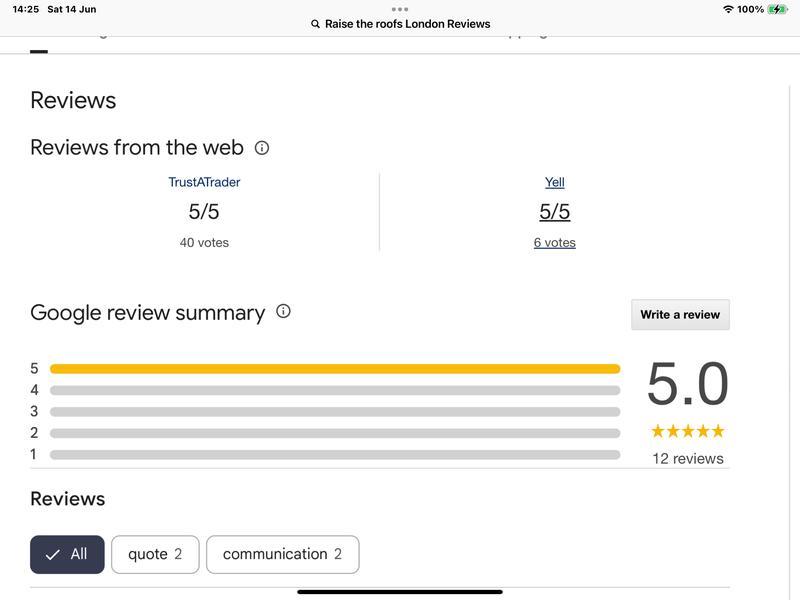The image size is (800, 600).
Task: Tap the clock time in status bar
Action: tap(25, 9)
